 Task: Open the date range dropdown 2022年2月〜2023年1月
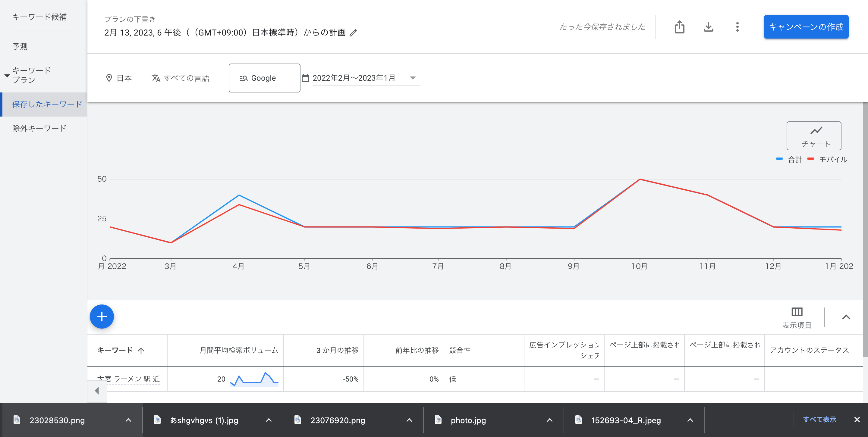click(365, 78)
